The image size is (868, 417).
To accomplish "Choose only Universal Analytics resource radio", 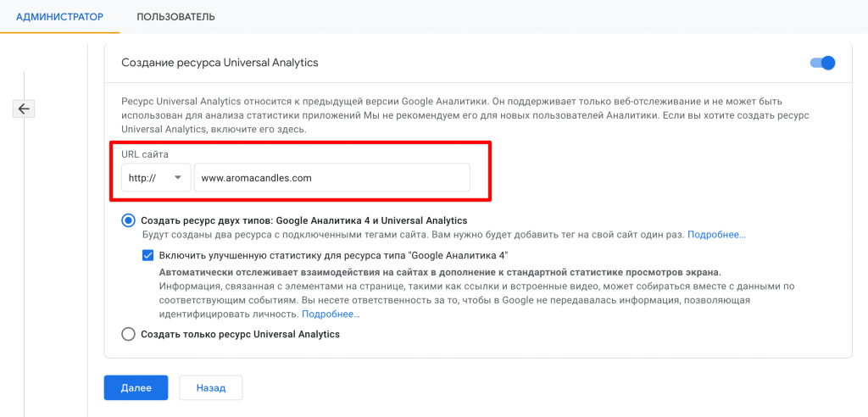I will point(128,334).
